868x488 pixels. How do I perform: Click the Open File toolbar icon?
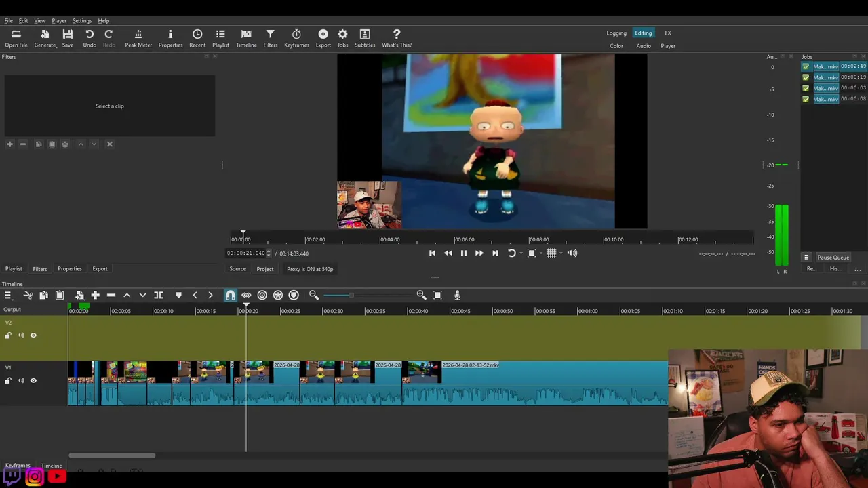[16, 39]
